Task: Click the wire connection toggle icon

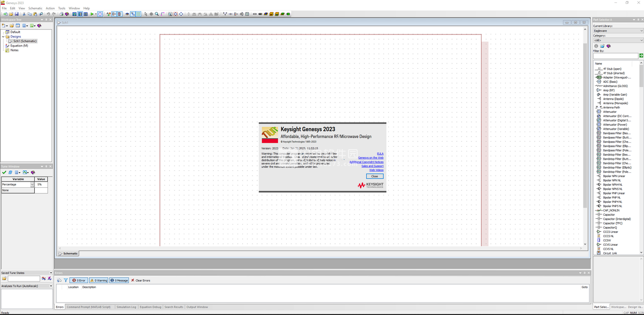Action: click(x=133, y=14)
